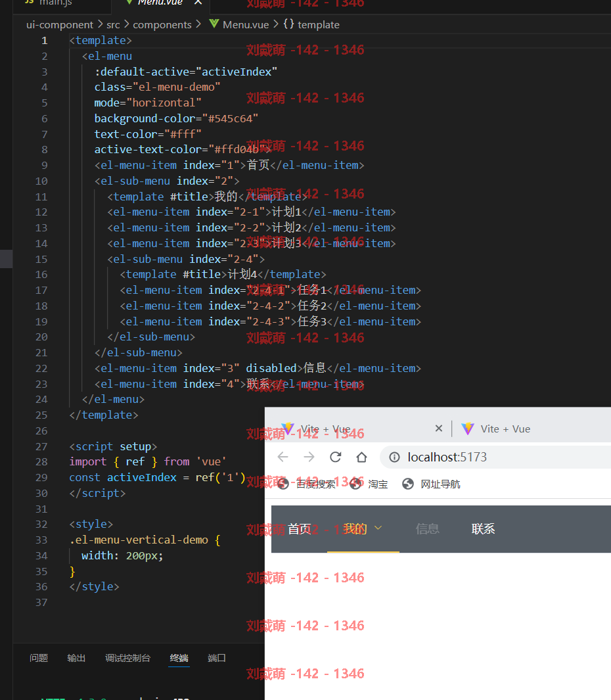Switch to second Vite + Vue browser tab
Viewport: 611px width, 700px height.
click(x=505, y=429)
